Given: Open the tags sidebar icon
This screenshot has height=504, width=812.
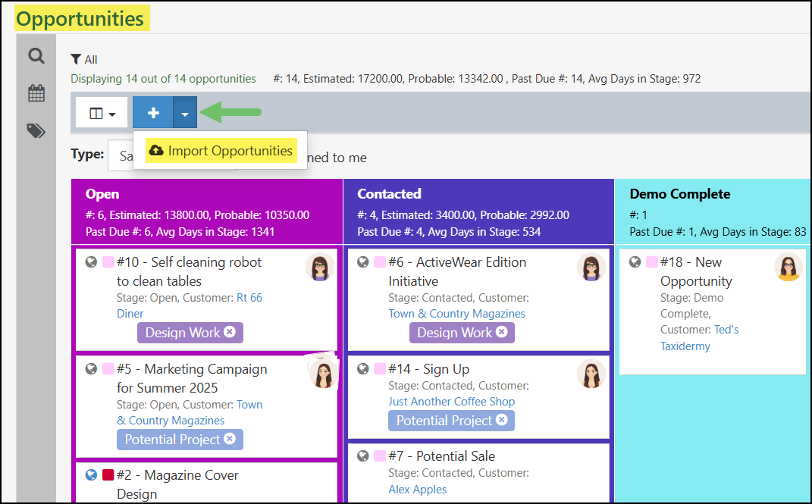Looking at the screenshot, I should 36,131.
